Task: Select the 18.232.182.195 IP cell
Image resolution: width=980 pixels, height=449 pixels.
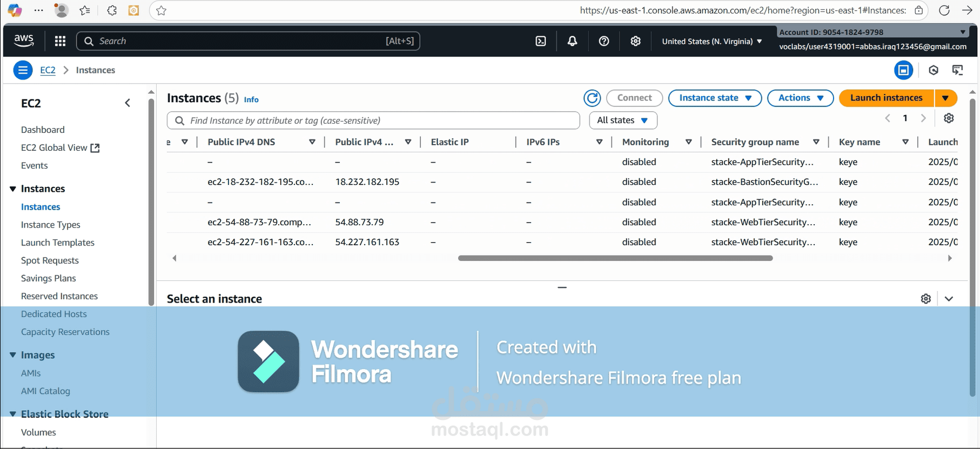Action: tap(367, 182)
